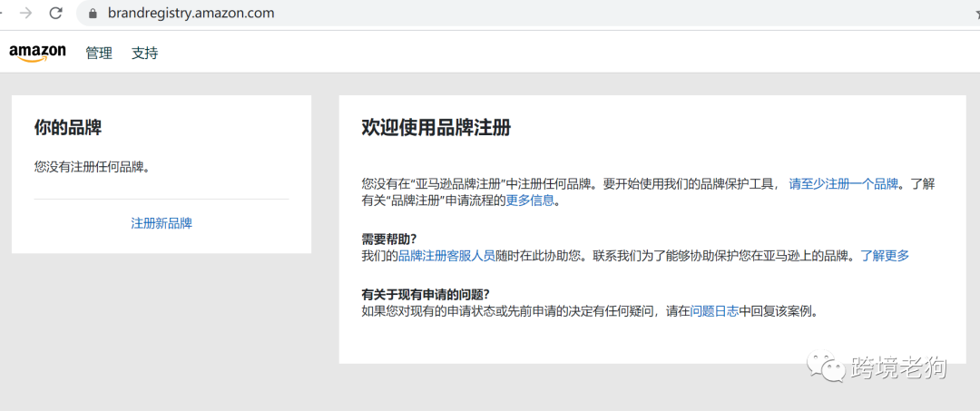Reload the page with the refresh icon

pyautogui.click(x=55, y=13)
